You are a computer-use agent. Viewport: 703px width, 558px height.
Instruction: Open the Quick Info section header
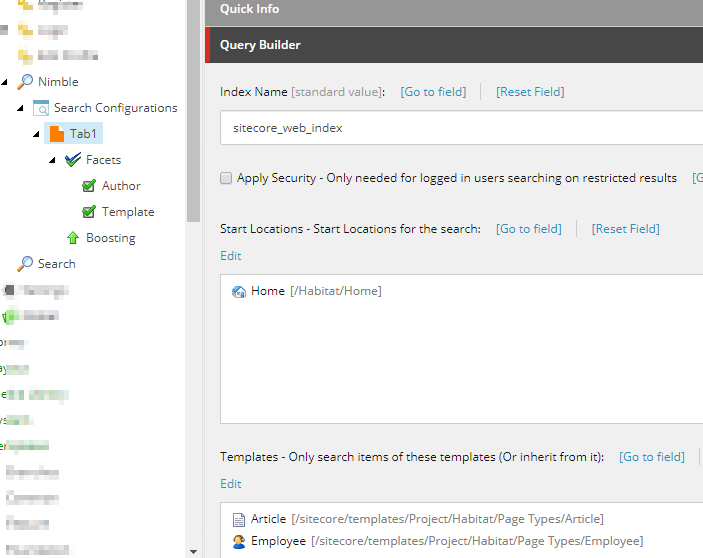point(454,9)
